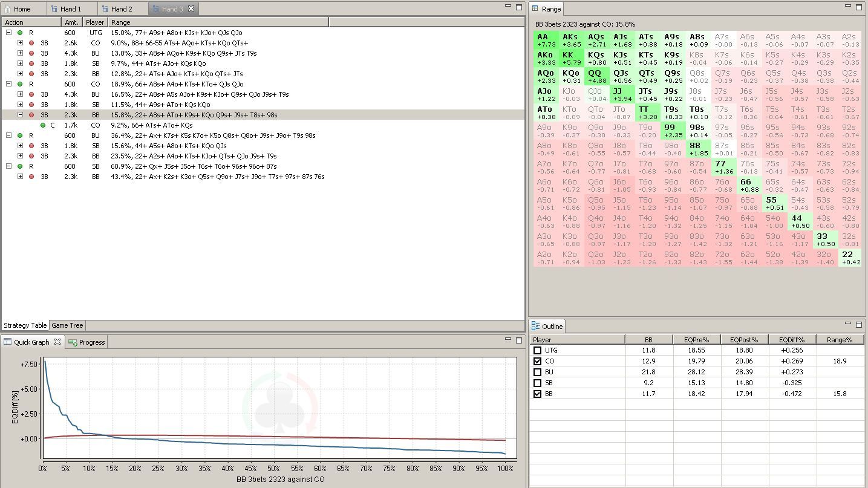Click the AKs hand cell
868x488 pixels.
tap(572, 40)
